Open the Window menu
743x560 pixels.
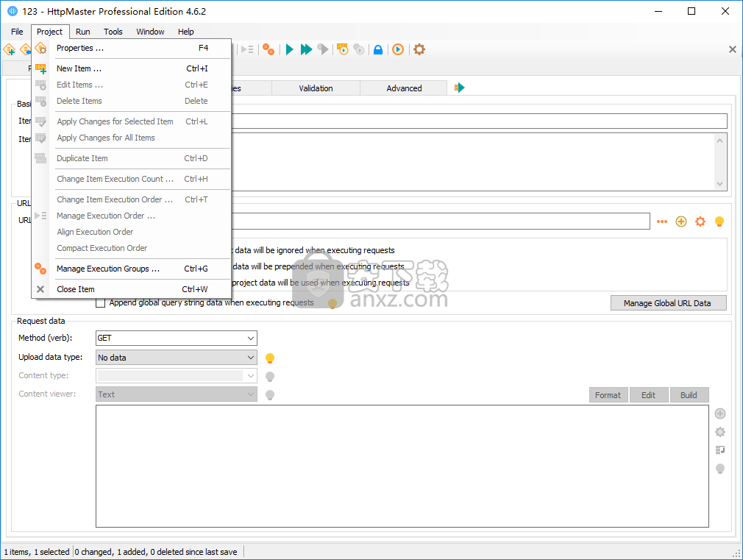click(x=150, y=32)
